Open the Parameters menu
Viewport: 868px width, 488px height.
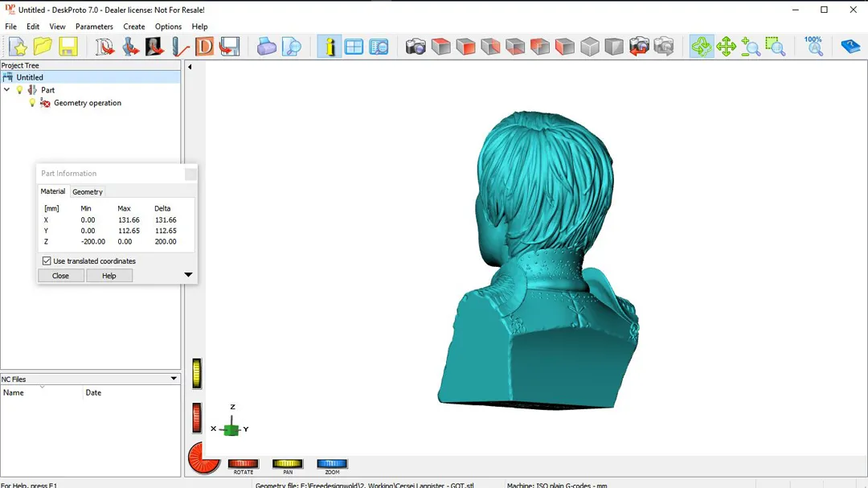[94, 27]
